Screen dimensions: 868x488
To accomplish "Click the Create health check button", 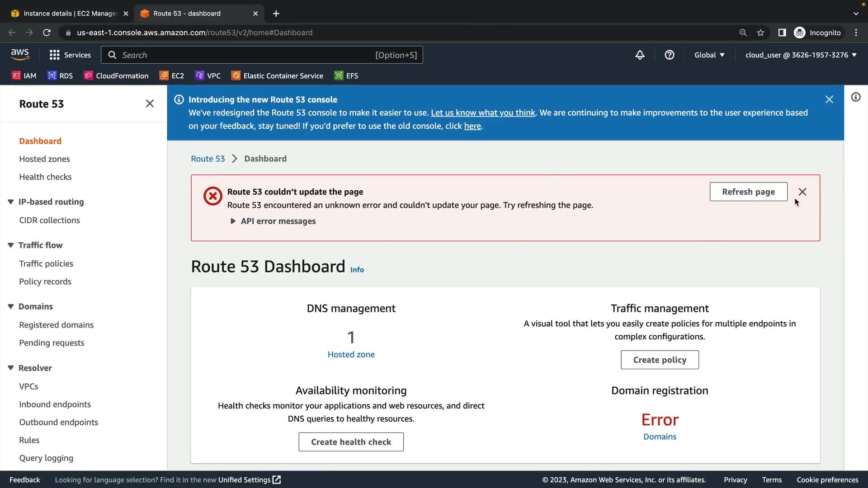I will (351, 441).
